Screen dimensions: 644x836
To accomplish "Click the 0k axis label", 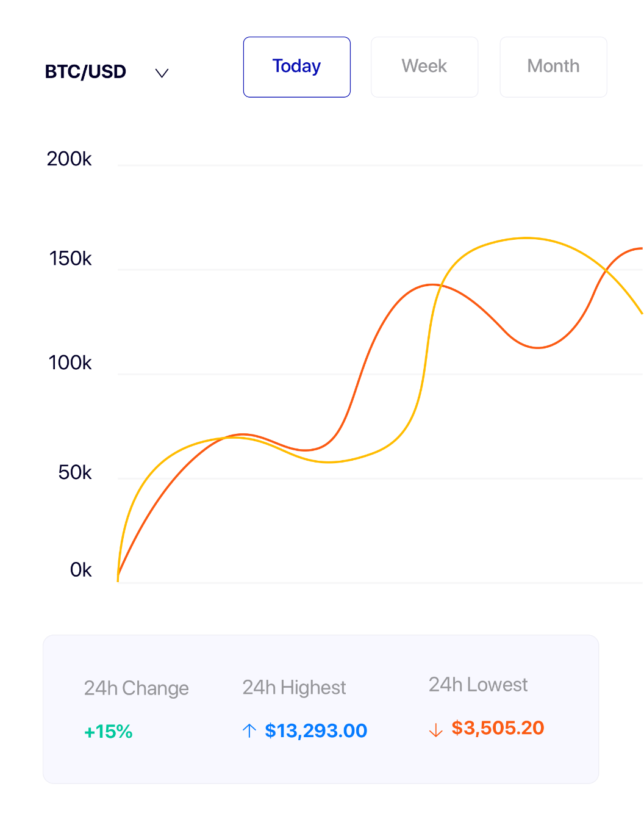I will [x=80, y=570].
